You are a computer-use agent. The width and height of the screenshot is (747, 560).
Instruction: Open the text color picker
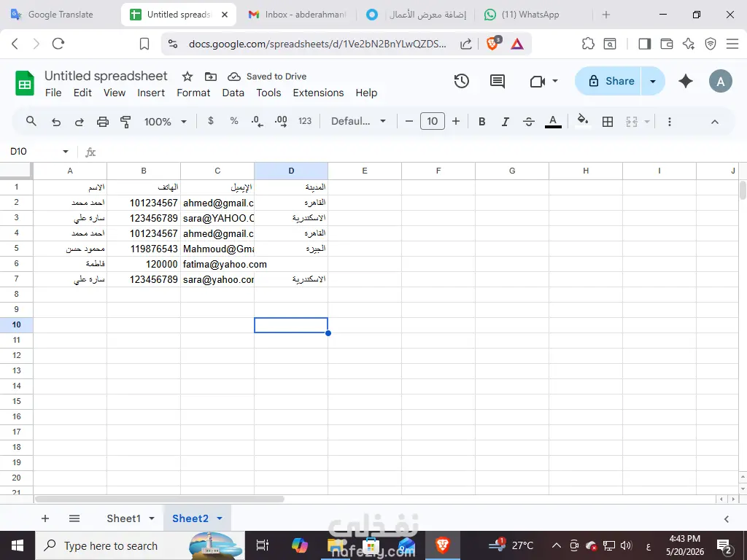point(553,122)
